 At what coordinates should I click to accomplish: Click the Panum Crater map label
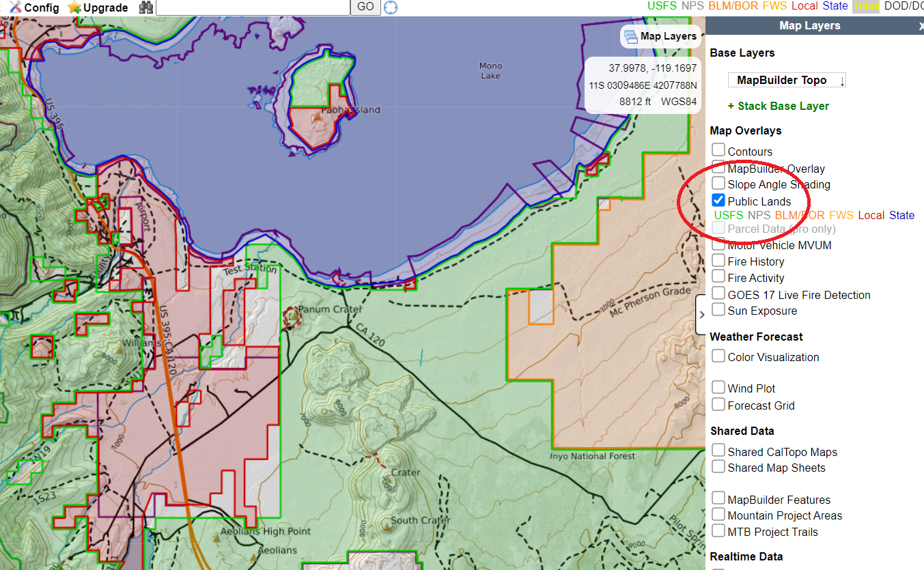pyautogui.click(x=330, y=309)
